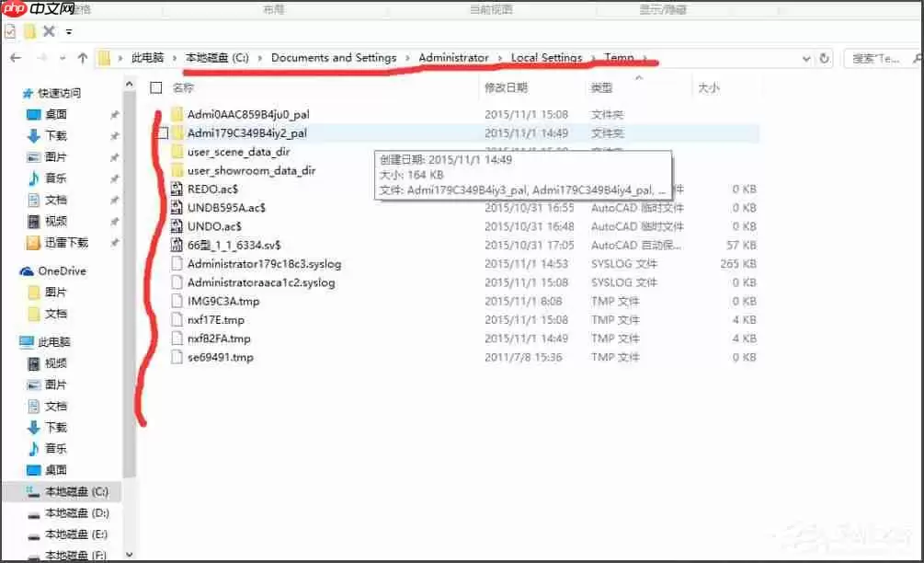The image size is (924, 563).
Task: Open 图片 under quick access
Action: click(x=56, y=157)
